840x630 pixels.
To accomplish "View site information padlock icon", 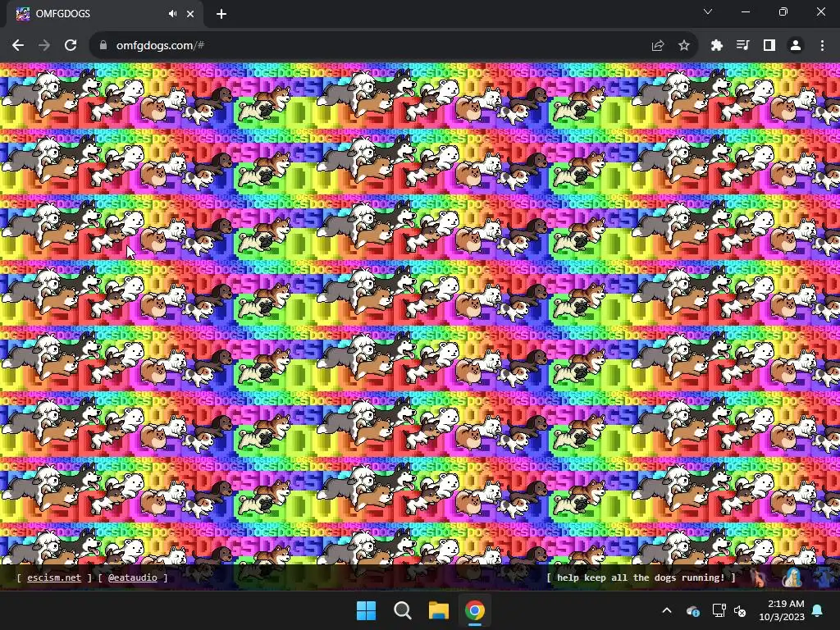I will click(x=103, y=46).
